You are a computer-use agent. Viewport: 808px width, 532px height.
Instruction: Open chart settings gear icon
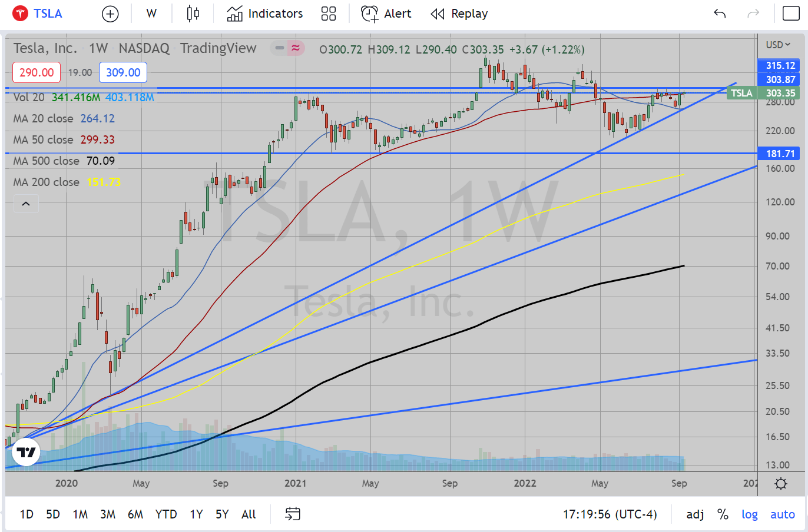click(x=781, y=484)
